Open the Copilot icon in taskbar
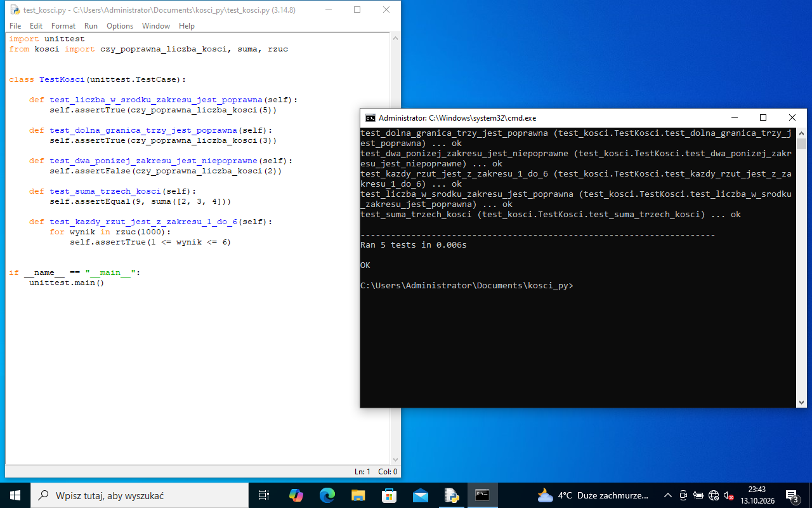Viewport: 812px width, 508px height. 296,495
